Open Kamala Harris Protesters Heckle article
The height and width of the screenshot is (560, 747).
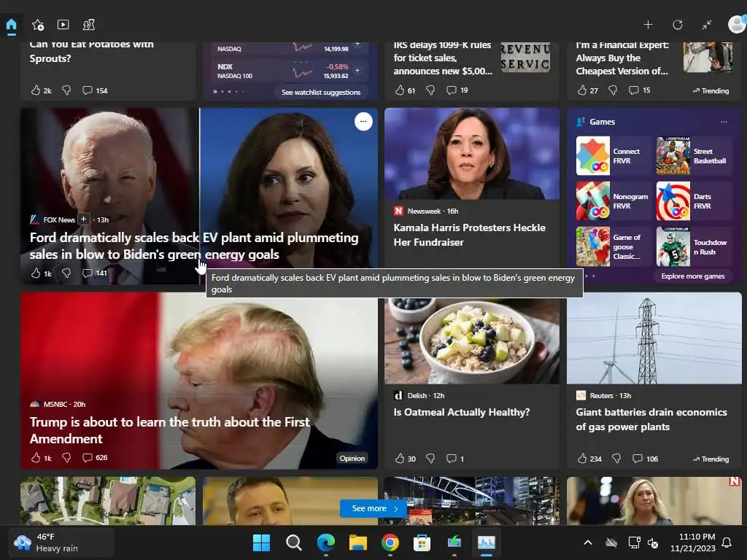pos(469,235)
